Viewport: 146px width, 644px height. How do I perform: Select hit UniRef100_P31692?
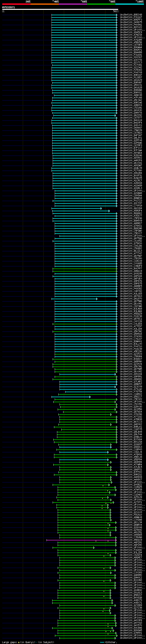[131, 550]
